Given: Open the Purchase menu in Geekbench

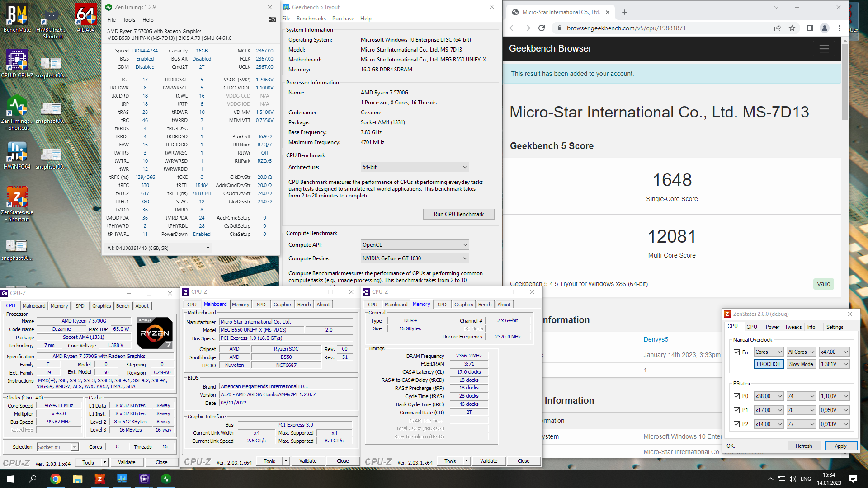Looking at the screenshot, I should tap(343, 19).
